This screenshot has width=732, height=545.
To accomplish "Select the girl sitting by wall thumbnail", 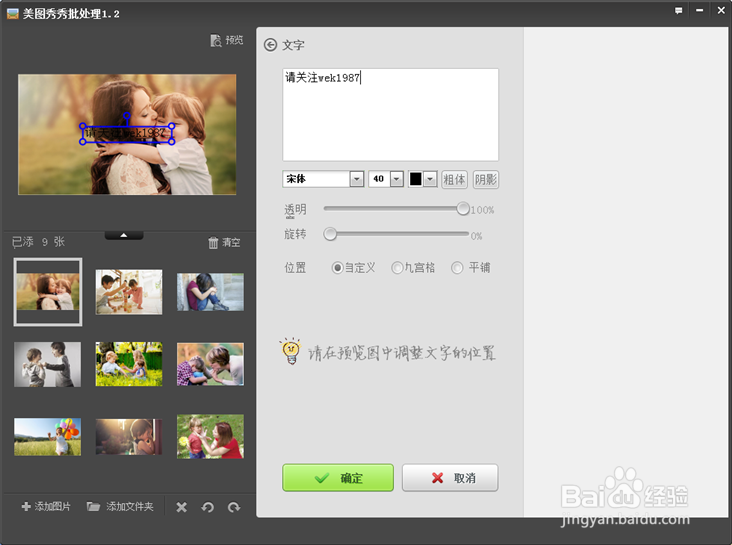I will (x=210, y=292).
